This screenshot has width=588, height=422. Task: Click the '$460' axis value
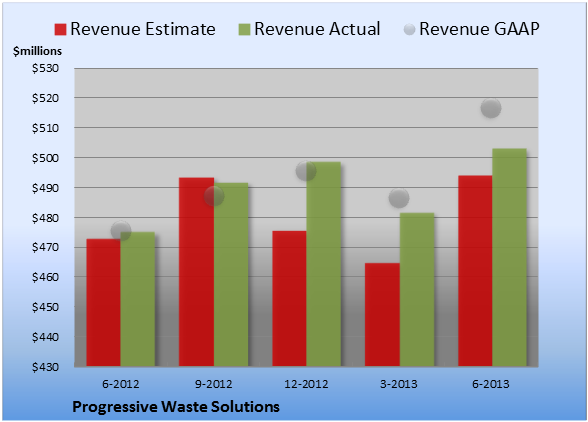(x=45, y=277)
